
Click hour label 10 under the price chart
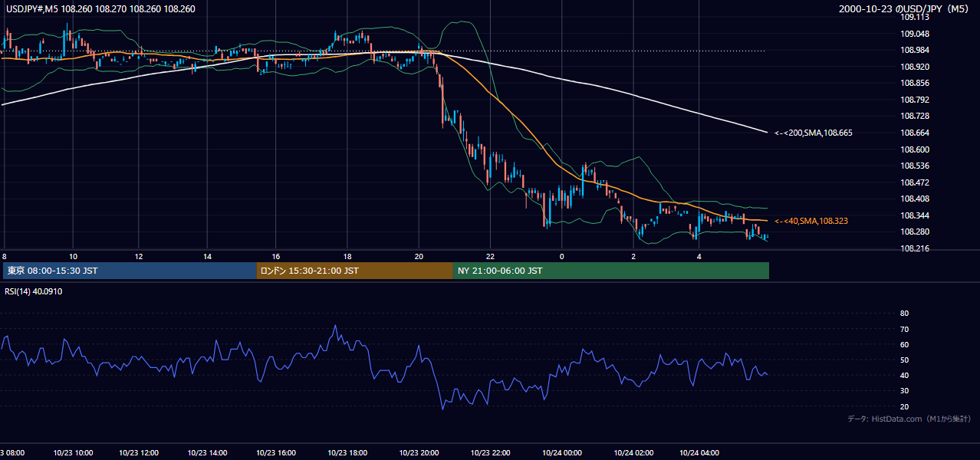[73, 256]
